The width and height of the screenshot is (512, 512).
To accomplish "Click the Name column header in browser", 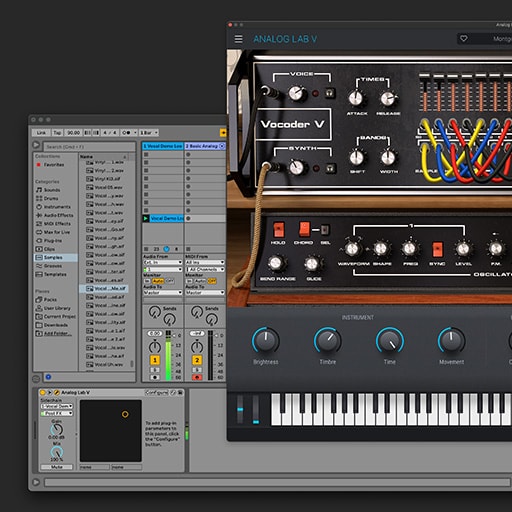I will coord(103,157).
